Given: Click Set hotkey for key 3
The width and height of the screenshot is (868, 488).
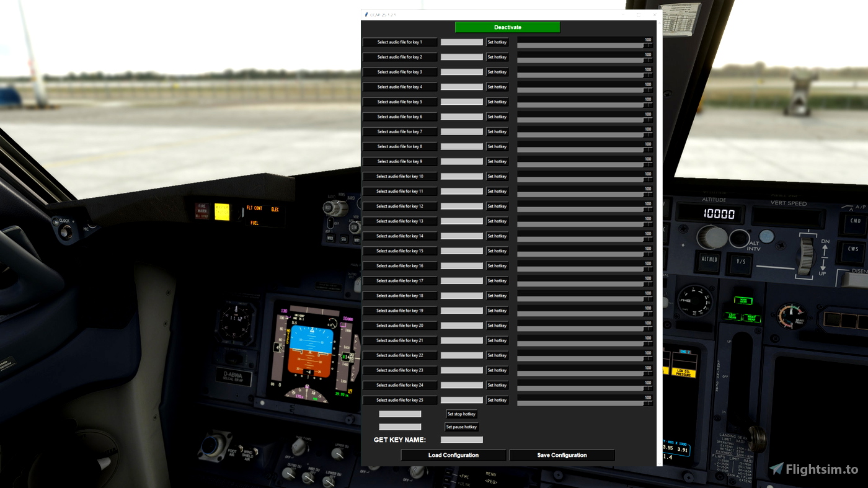Looking at the screenshot, I should point(497,72).
